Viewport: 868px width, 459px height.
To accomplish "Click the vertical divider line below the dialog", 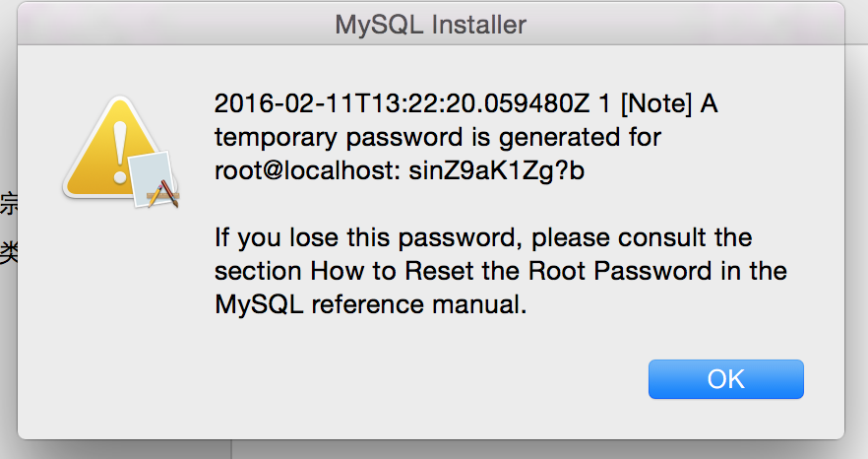I will pyautogui.click(x=231, y=449).
